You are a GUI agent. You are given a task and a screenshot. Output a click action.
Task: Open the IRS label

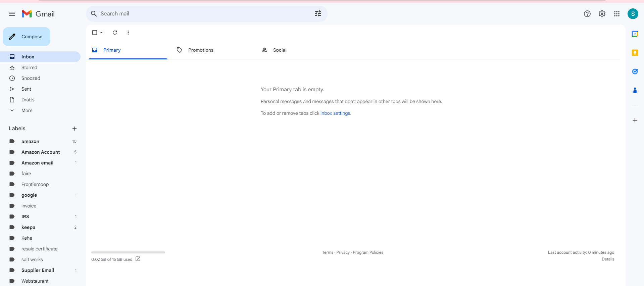coord(40,217)
